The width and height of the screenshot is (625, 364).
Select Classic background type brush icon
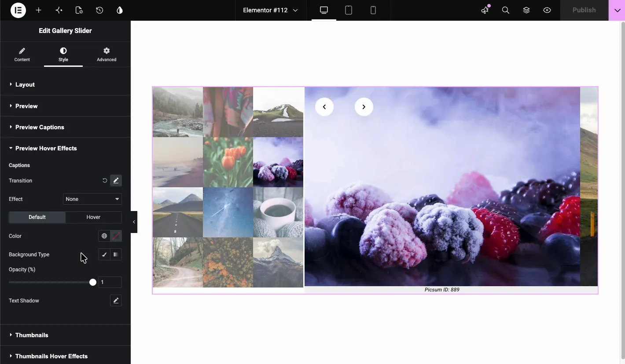pyautogui.click(x=104, y=255)
